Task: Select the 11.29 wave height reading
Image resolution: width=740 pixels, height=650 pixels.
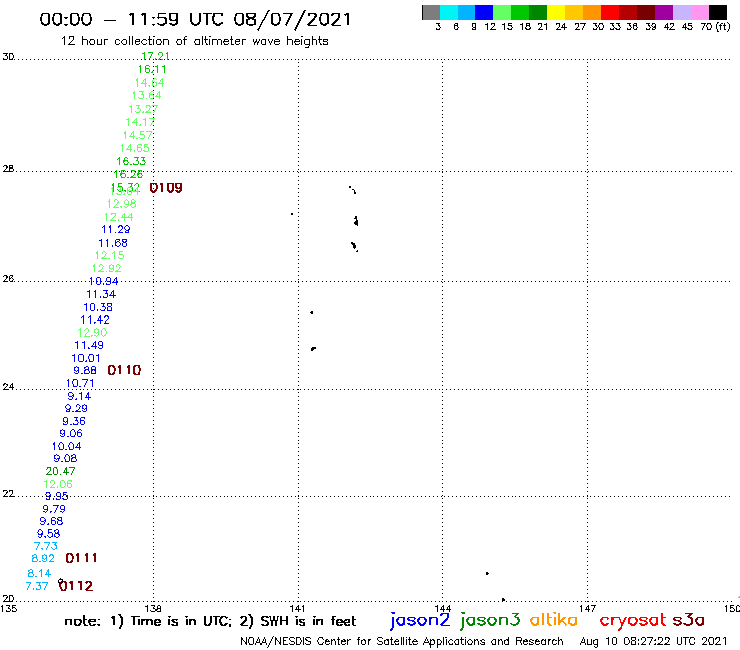Action: [116, 229]
